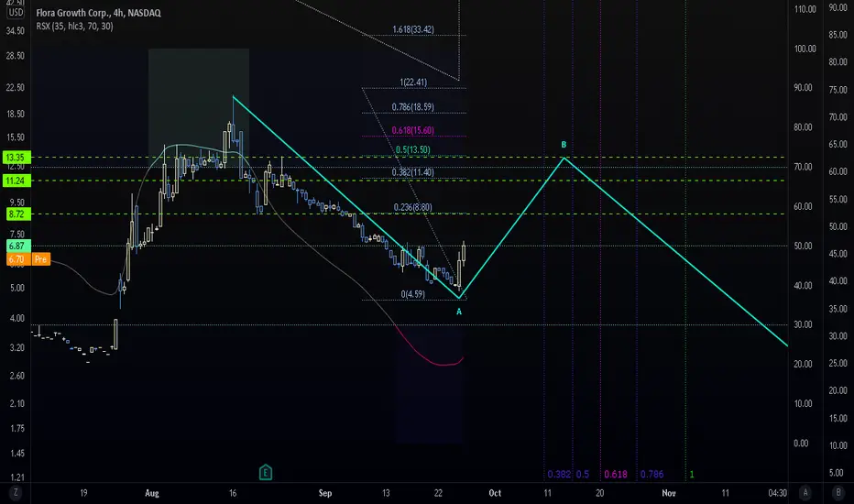Click the 15.00 value on far-right scale

(x=838, y=419)
